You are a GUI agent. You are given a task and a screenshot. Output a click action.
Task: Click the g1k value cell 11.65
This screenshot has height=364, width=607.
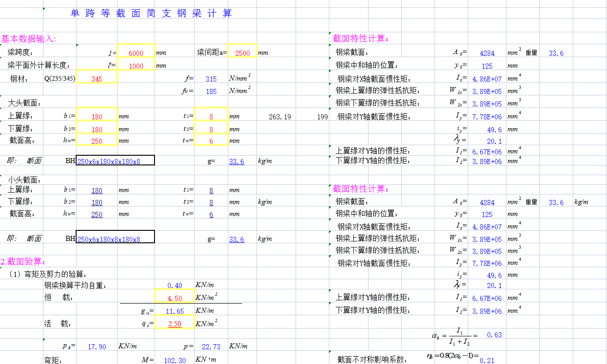click(174, 311)
